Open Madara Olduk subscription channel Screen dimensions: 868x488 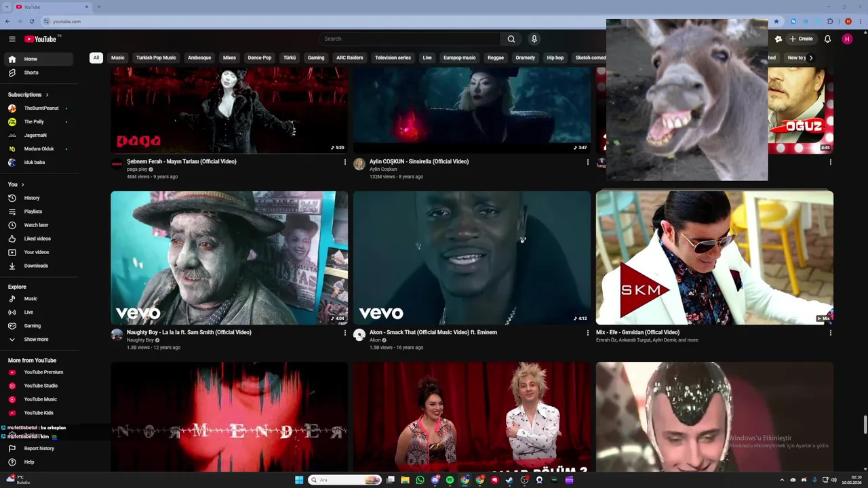coord(39,149)
